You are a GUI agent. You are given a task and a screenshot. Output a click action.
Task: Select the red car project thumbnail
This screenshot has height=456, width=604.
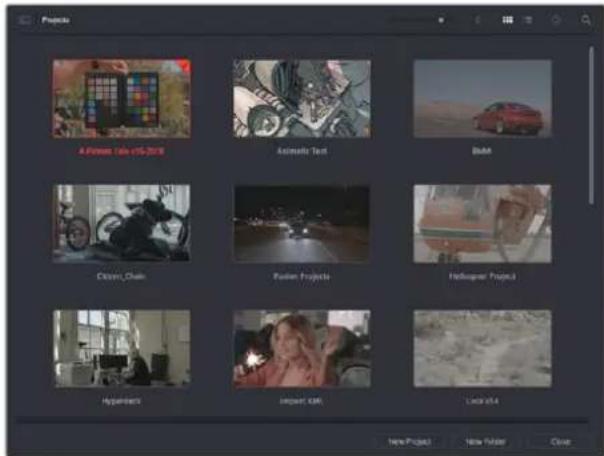click(482, 99)
